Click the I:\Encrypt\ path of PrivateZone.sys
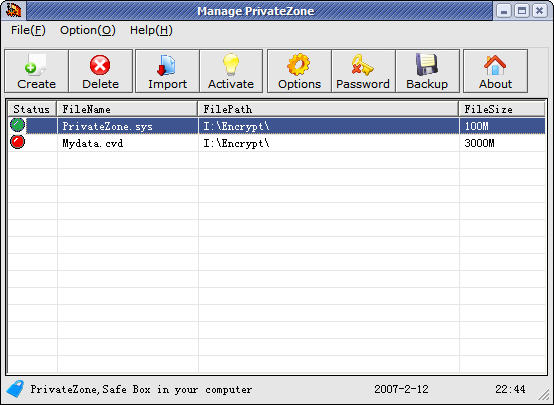The image size is (554, 405). (236, 126)
